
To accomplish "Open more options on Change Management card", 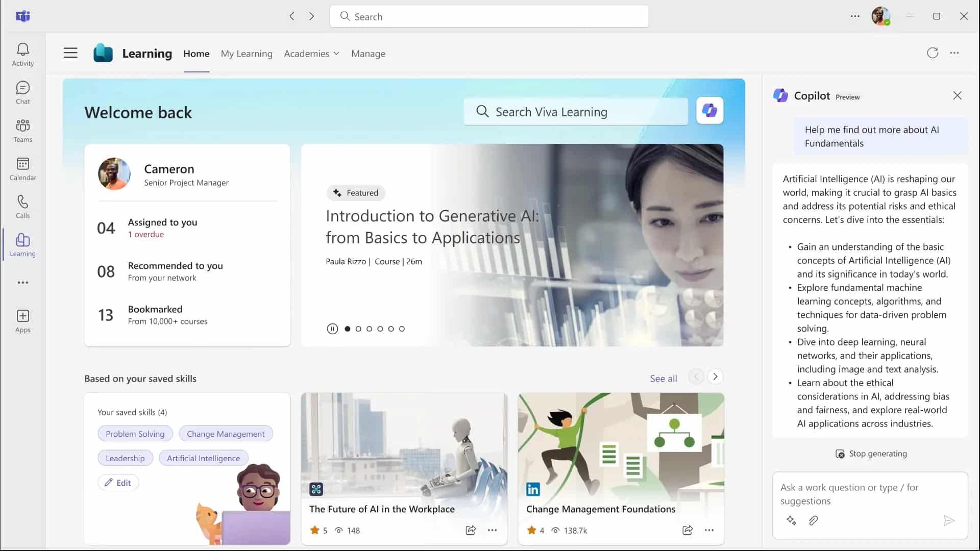I will tap(709, 530).
